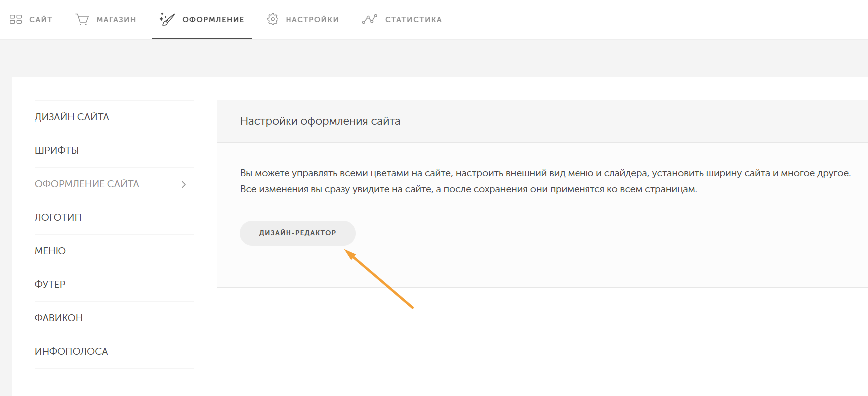Click the graph icon for Статистика
Viewport: 868px width, 396px height.
369,19
